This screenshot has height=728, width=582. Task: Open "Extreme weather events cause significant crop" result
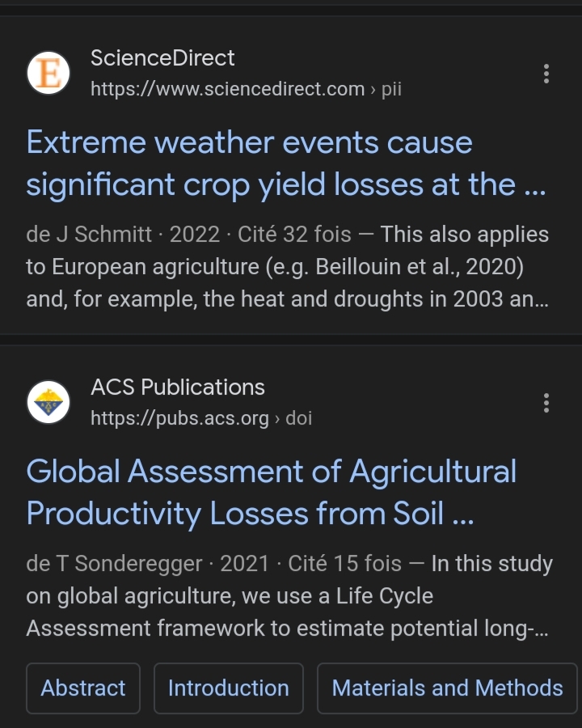[x=286, y=163]
